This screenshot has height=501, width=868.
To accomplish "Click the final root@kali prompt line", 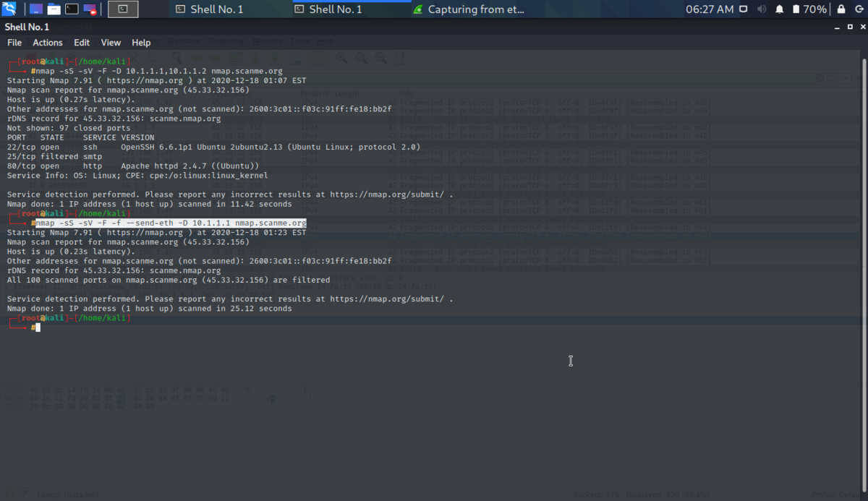I will 69,318.
